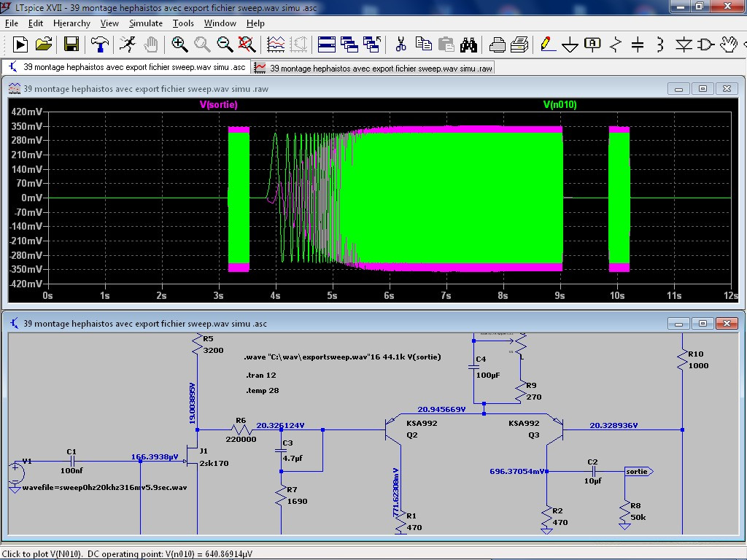747x560 pixels.
Task: Open the Simulate menu
Action: pos(146,23)
